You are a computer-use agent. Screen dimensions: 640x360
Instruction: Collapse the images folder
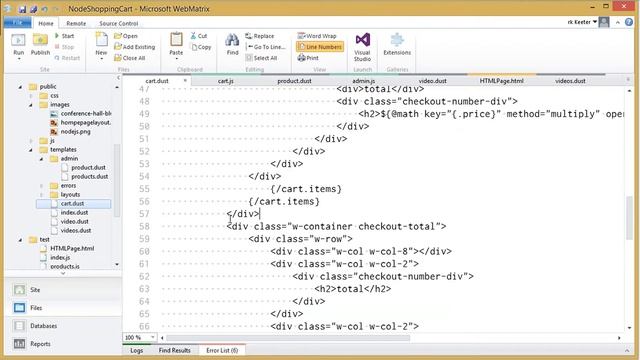click(x=31, y=105)
